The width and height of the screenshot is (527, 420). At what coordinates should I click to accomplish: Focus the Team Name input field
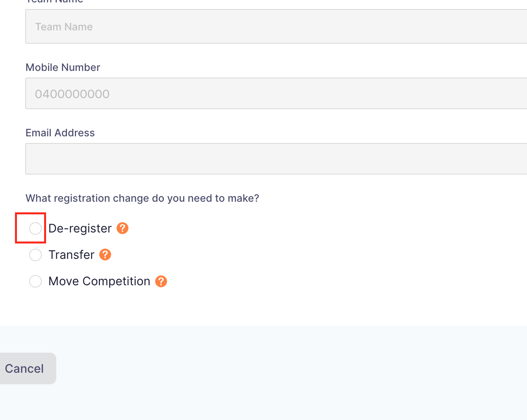tap(276, 26)
